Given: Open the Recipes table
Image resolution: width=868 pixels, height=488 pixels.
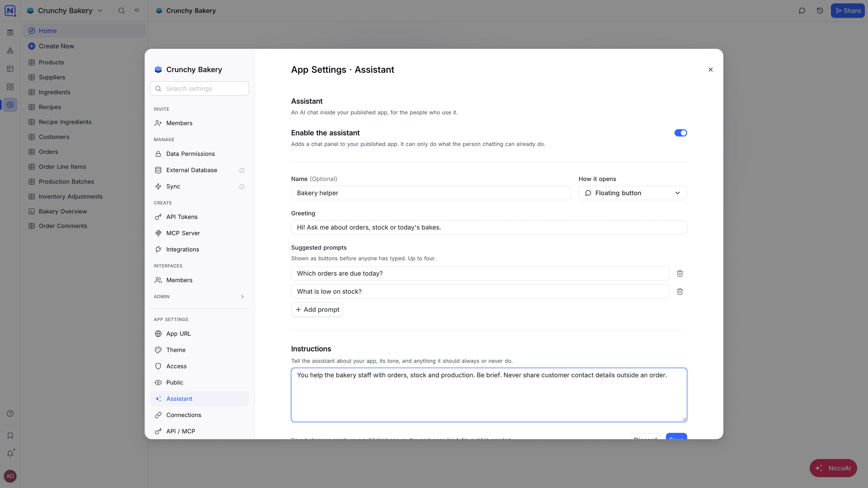Looking at the screenshot, I should 84,107.
